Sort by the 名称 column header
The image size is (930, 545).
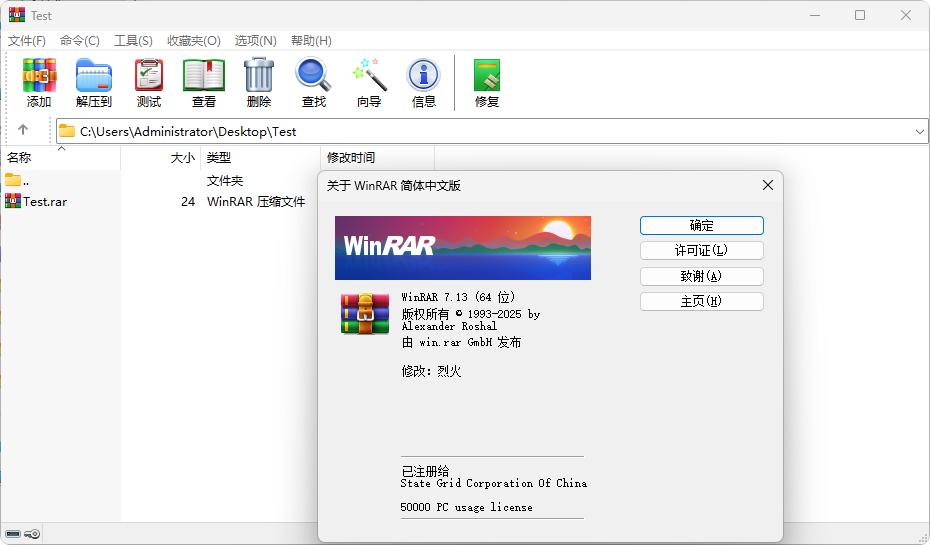(60, 158)
